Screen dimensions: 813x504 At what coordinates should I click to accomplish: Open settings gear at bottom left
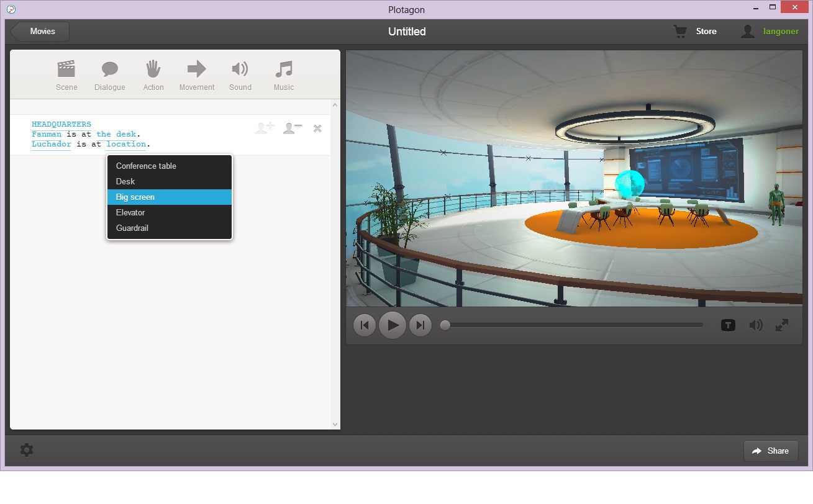[x=27, y=450]
